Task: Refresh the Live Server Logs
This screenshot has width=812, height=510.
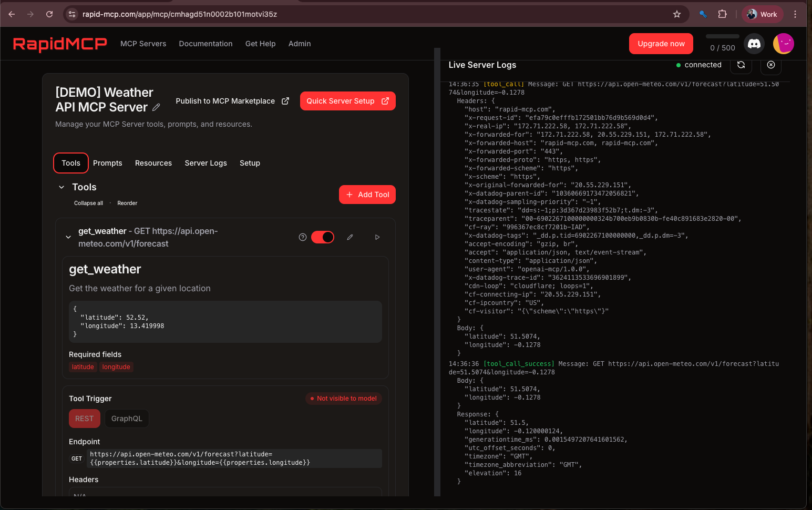Action: tap(741, 65)
